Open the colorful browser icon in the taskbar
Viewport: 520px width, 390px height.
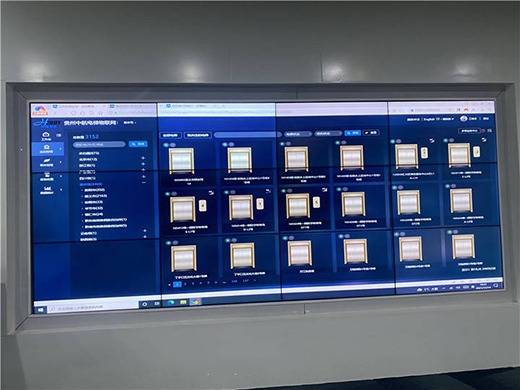[195, 302]
